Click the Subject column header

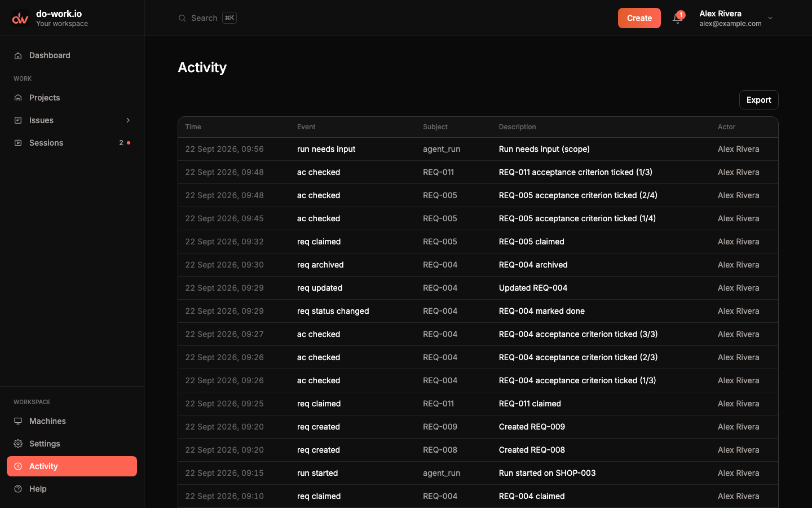point(435,127)
